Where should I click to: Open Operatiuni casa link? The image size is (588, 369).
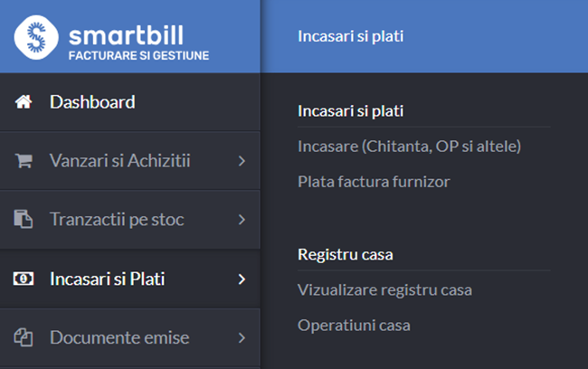[x=354, y=325]
